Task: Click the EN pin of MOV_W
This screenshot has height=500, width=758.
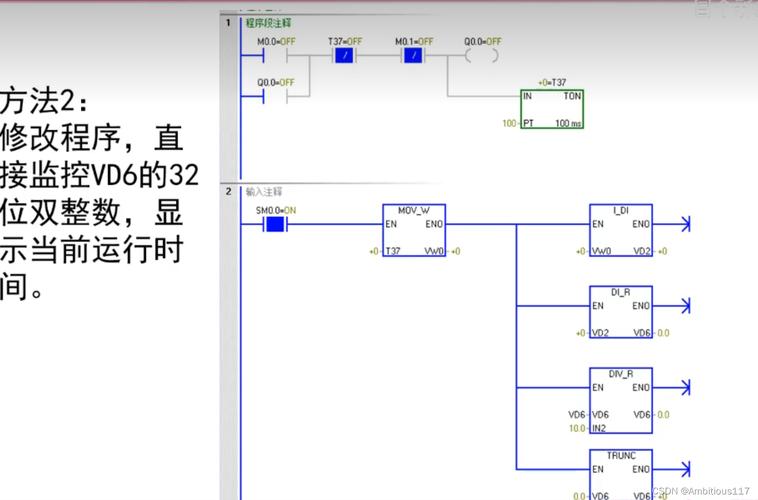Action: [x=391, y=224]
